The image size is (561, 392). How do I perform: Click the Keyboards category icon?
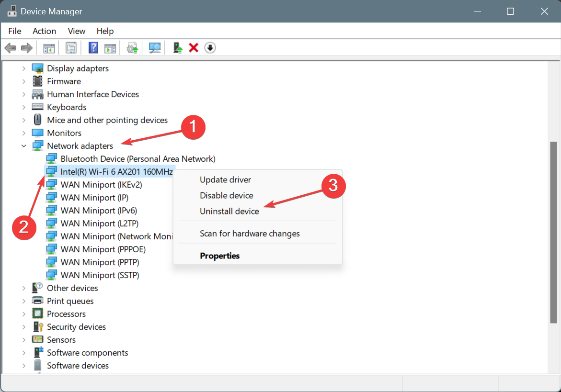click(x=37, y=107)
